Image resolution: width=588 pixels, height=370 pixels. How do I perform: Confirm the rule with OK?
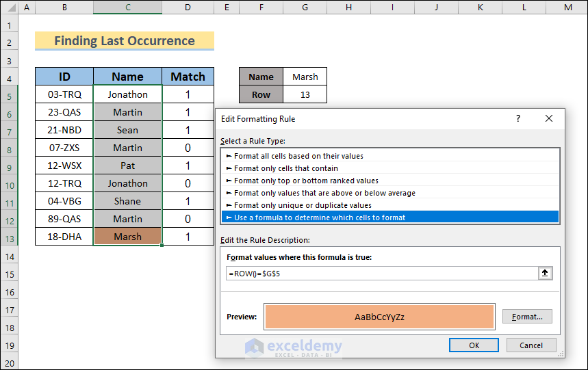(x=474, y=345)
